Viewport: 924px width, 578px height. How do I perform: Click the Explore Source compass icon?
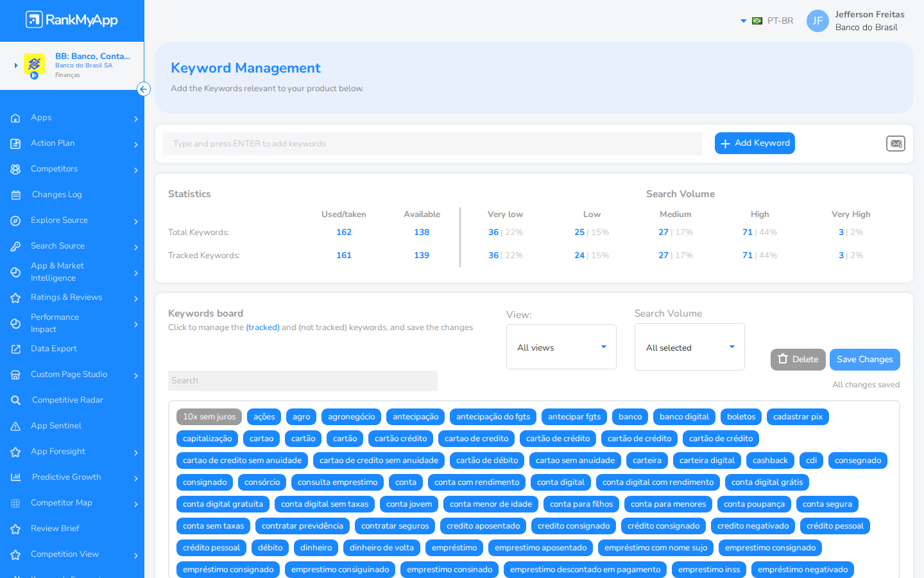pos(15,221)
